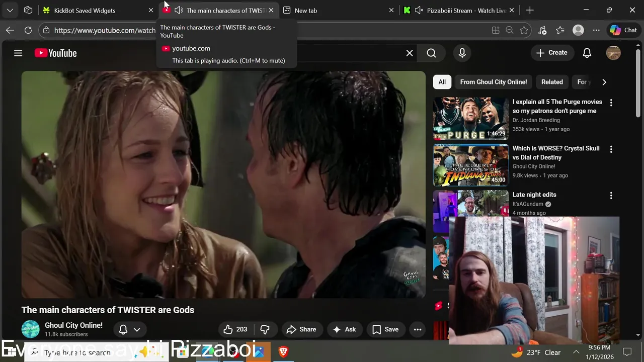This screenshot has height=362, width=644.
Task: Add this page to favorites star
Action: pyautogui.click(x=524, y=30)
